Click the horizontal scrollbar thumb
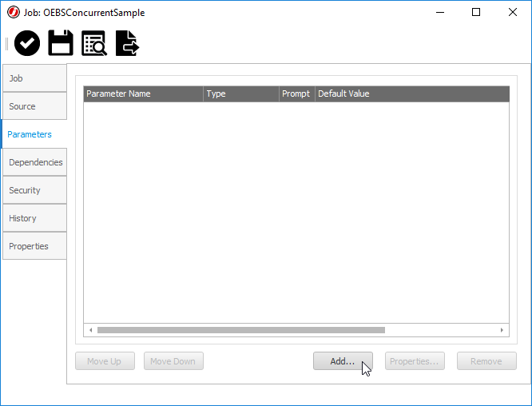The height and width of the screenshot is (406, 532). 241,330
